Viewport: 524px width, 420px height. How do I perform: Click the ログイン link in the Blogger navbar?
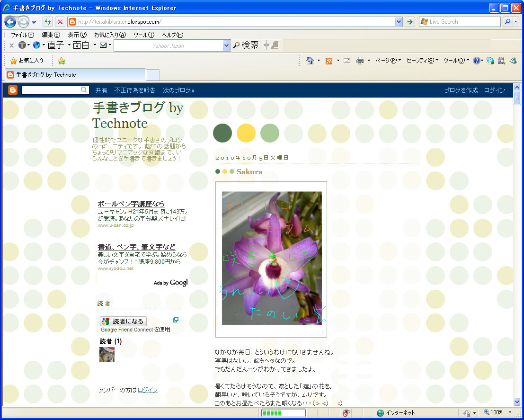494,90
